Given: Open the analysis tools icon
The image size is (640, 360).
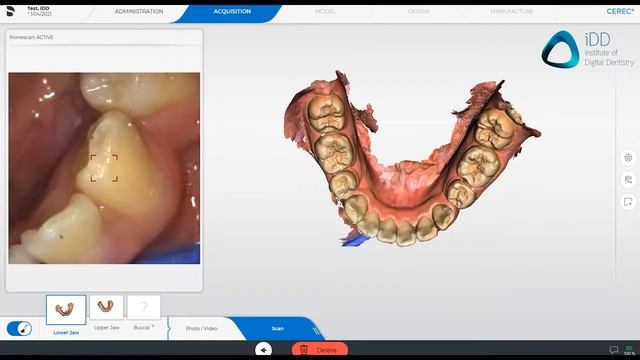Looking at the screenshot, I should (628, 180).
